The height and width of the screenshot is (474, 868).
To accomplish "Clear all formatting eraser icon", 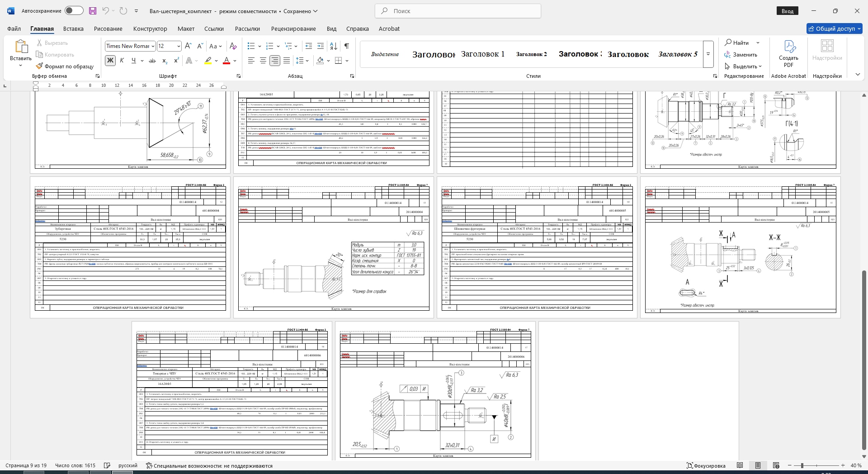I will click(233, 46).
